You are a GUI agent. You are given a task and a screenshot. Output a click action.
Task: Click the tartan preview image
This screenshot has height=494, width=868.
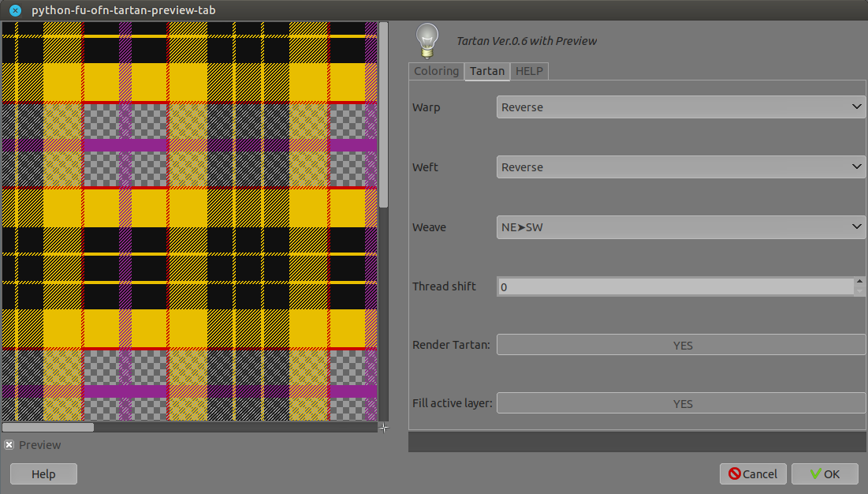[189, 222]
